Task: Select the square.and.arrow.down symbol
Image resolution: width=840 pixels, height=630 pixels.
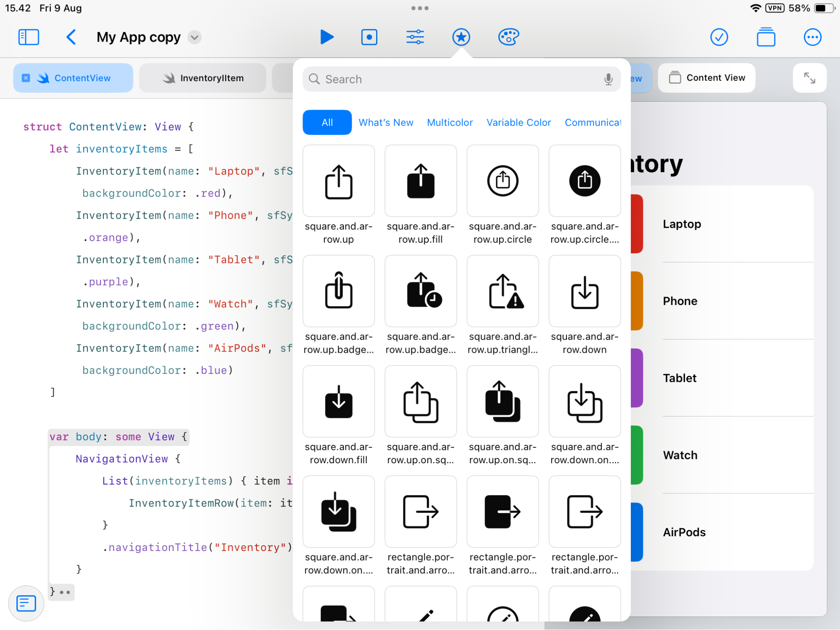Action: [x=585, y=291]
